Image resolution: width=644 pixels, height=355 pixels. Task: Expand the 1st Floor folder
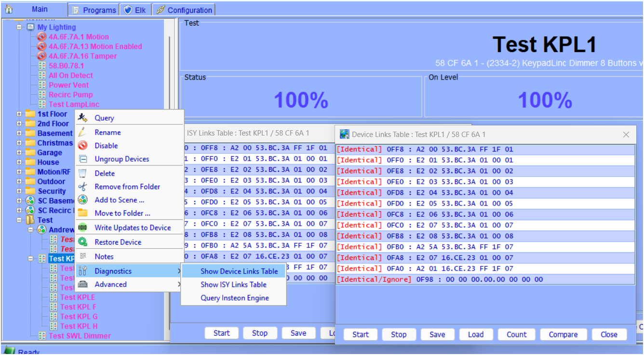pyautogui.click(x=19, y=114)
